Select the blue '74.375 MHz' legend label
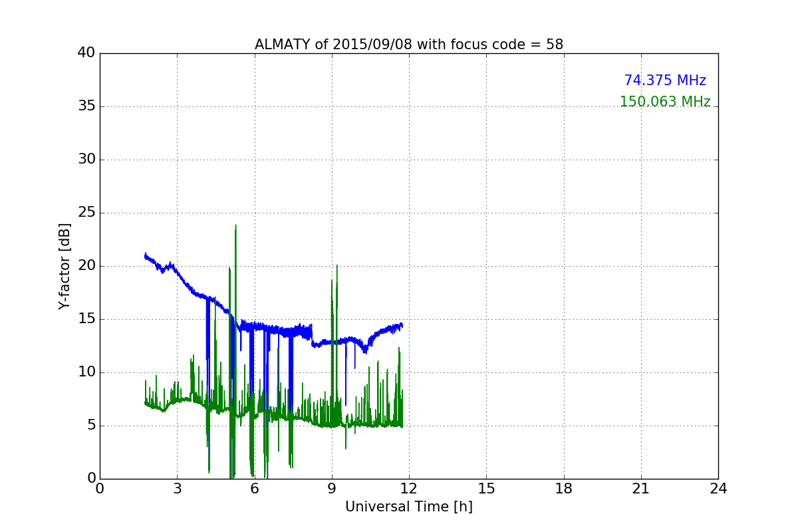The width and height of the screenshot is (798, 532). point(665,80)
